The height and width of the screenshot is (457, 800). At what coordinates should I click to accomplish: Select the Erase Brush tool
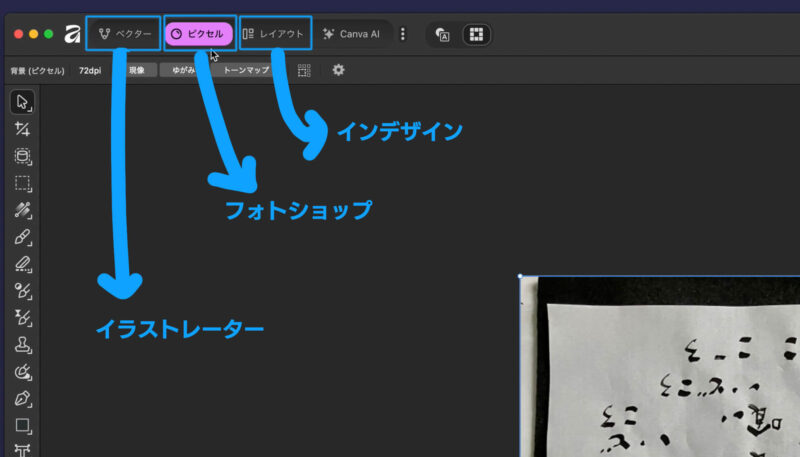pyautogui.click(x=22, y=264)
